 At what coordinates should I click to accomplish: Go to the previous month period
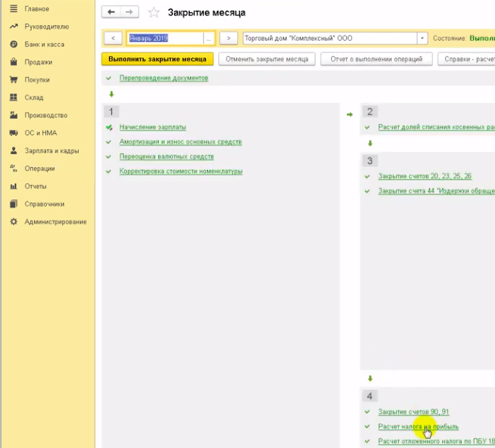[x=112, y=39]
